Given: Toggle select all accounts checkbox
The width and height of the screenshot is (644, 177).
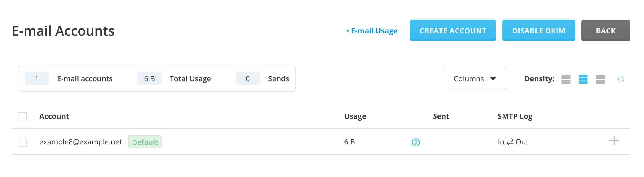Looking at the screenshot, I should coord(23,117).
